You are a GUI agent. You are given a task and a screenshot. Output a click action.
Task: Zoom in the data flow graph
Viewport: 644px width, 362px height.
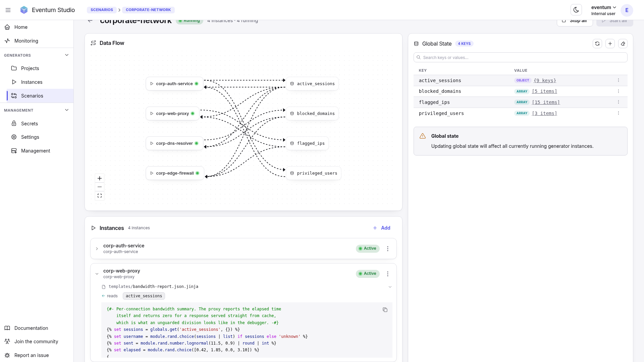(100, 178)
